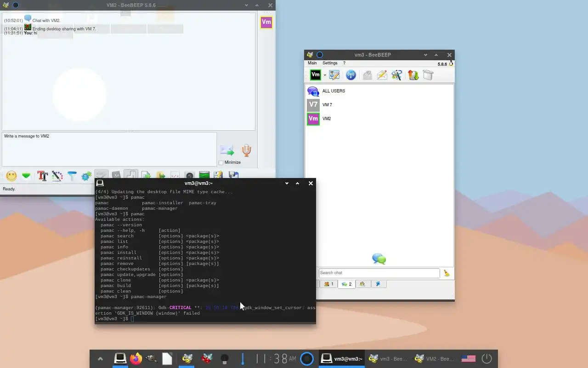Switch to the fourth bottom tab in vm3 BeeBEEP
Image resolution: width=588 pixels, height=368 pixels.
[378, 284]
